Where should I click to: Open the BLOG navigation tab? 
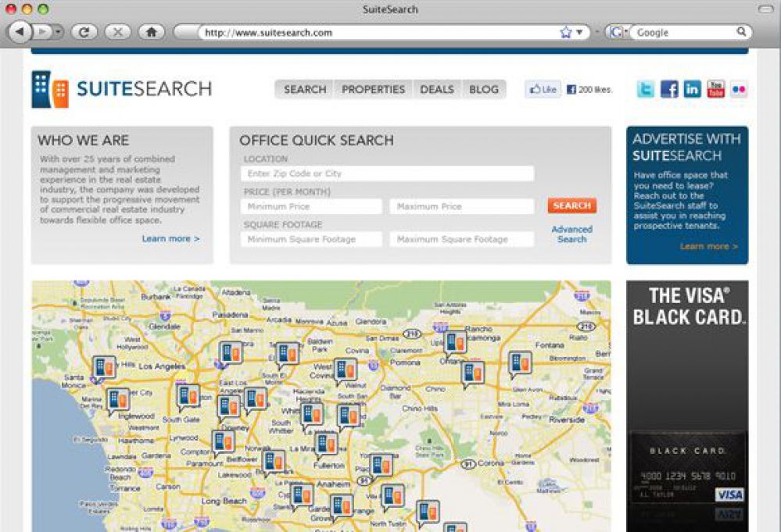484,90
